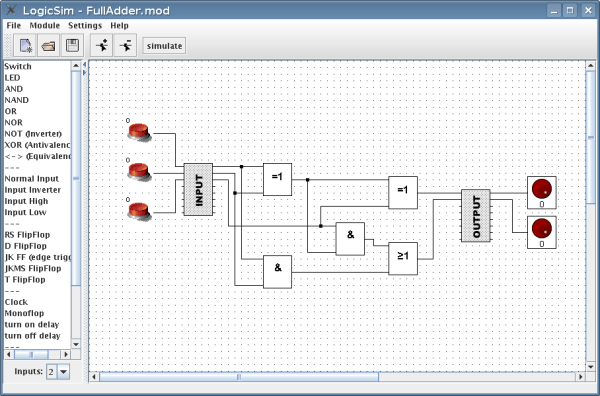Click canvas vertical scroll up arrow
The width and height of the screenshot is (600, 396).
(590, 66)
